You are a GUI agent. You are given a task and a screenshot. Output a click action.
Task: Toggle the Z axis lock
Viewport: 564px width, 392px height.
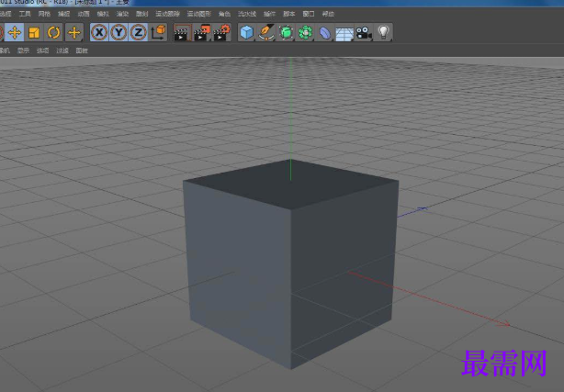pyautogui.click(x=138, y=33)
